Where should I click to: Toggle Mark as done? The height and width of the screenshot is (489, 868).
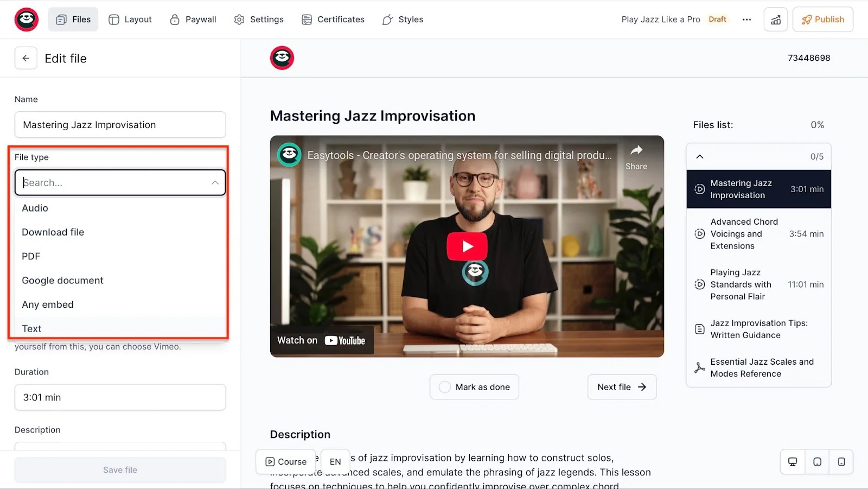point(474,387)
